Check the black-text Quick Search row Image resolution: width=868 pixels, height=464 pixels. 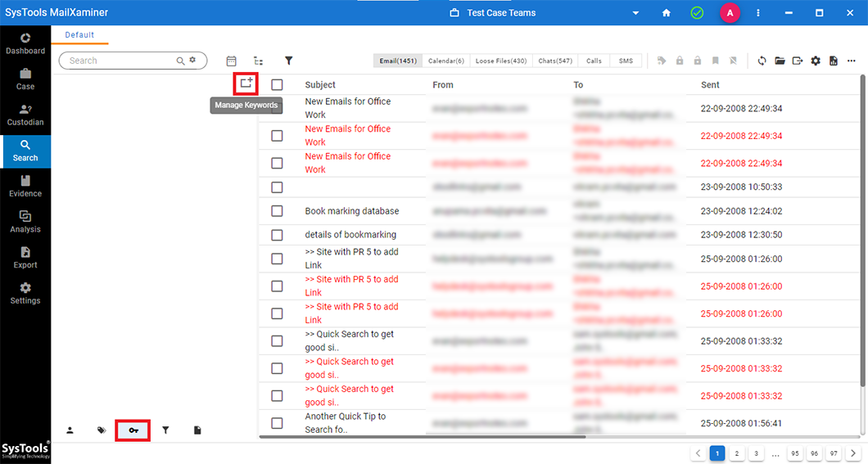click(277, 340)
